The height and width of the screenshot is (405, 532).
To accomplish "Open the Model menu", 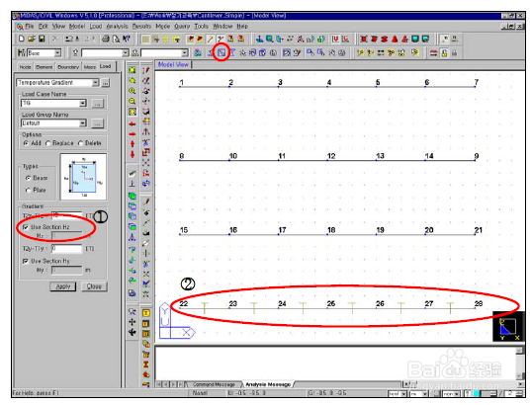I will pos(77,26).
